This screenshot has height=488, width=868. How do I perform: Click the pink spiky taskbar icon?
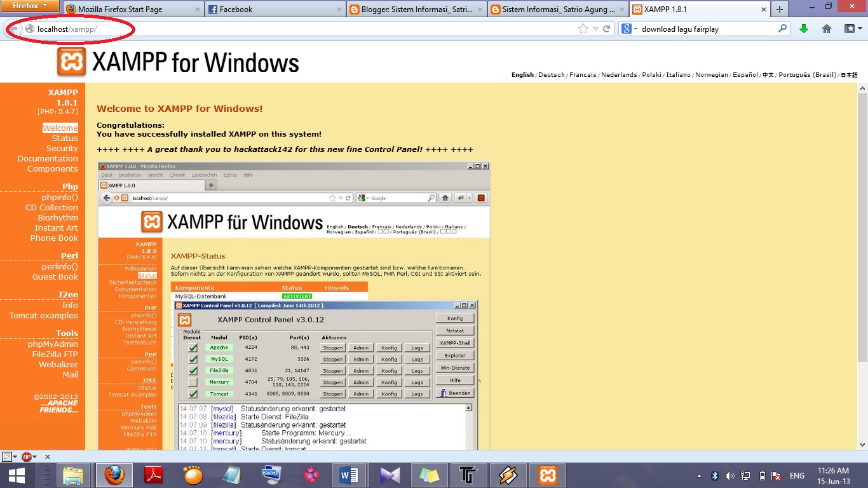tap(311, 475)
